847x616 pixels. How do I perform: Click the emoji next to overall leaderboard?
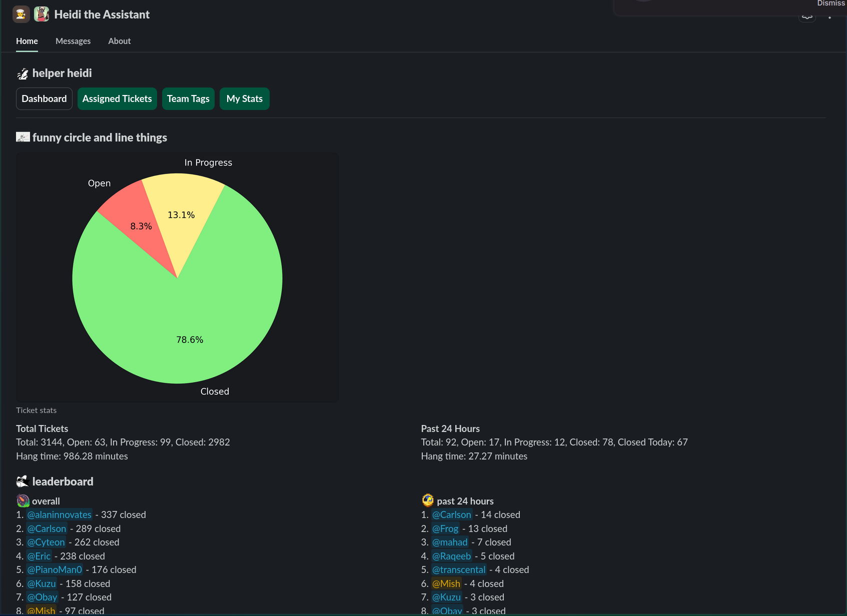pos(23,501)
